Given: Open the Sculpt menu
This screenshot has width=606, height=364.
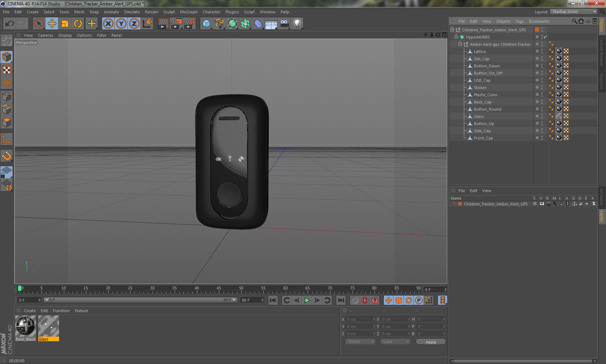Looking at the screenshot, I should pos(169,12).
